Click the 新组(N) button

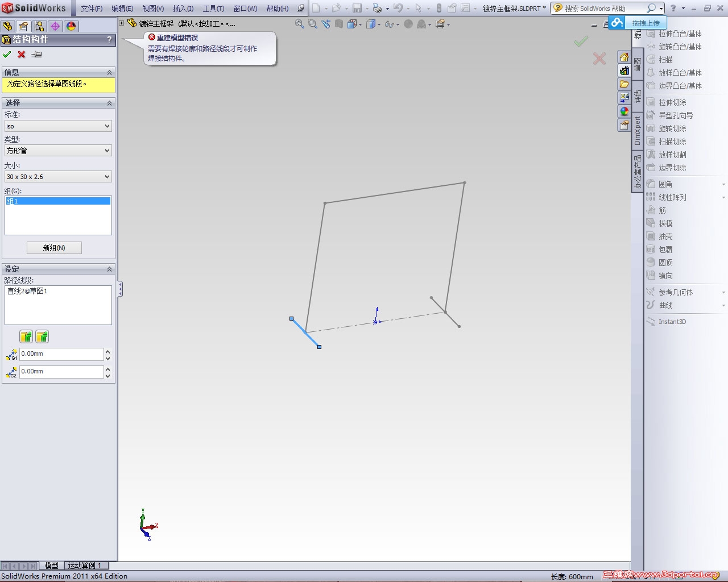pos(54,248)
